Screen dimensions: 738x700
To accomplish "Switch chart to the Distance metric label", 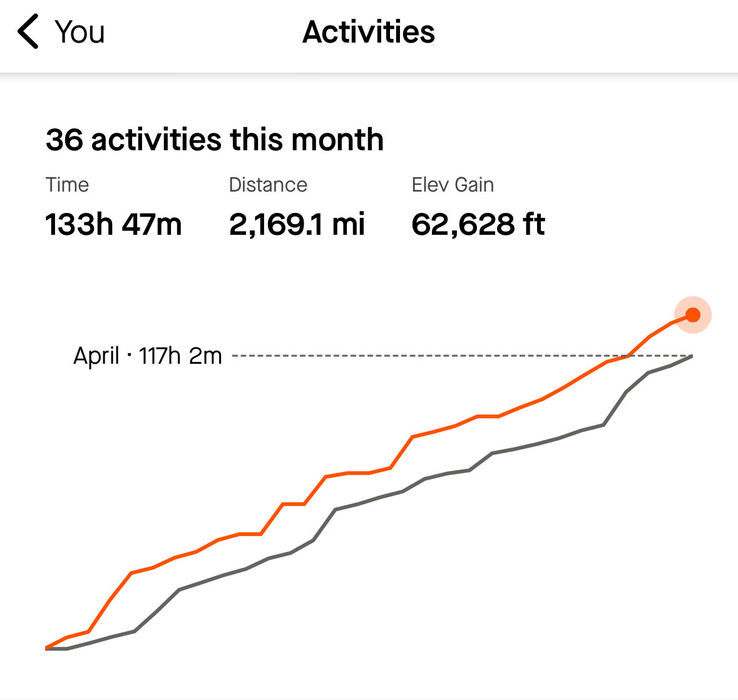I will coord(268,185).
